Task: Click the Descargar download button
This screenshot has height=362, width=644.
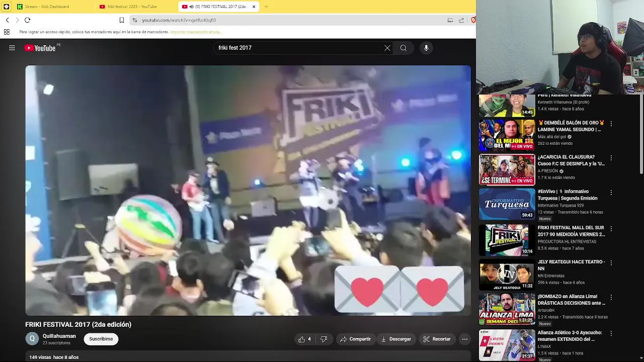Action: [396, 339]
